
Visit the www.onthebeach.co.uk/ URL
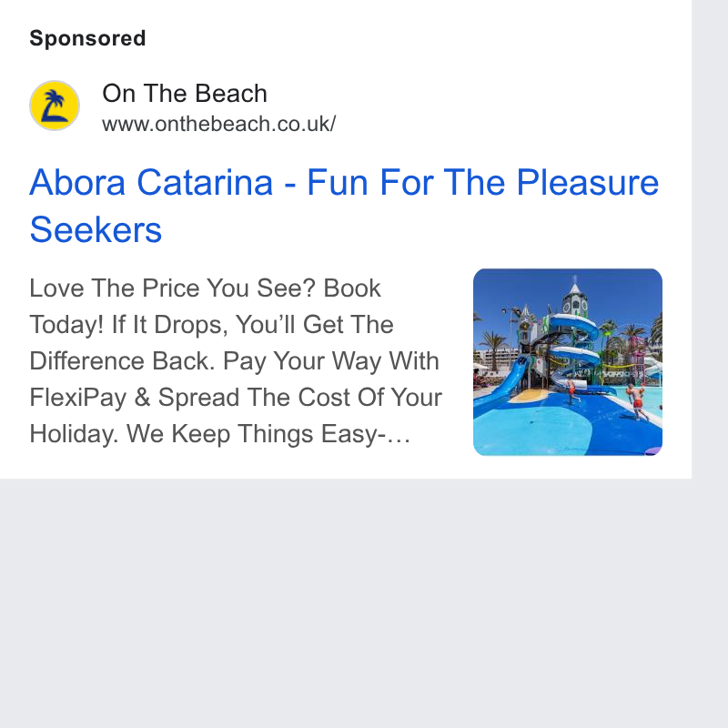pos(218,124)
